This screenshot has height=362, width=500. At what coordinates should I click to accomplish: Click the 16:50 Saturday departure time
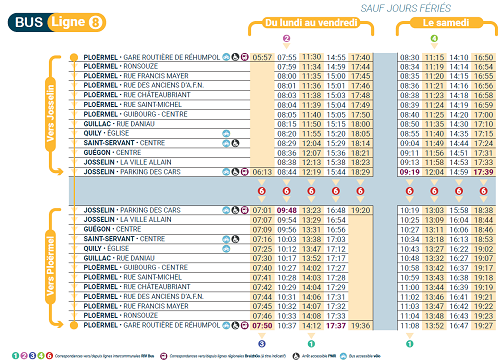point(483,57)
